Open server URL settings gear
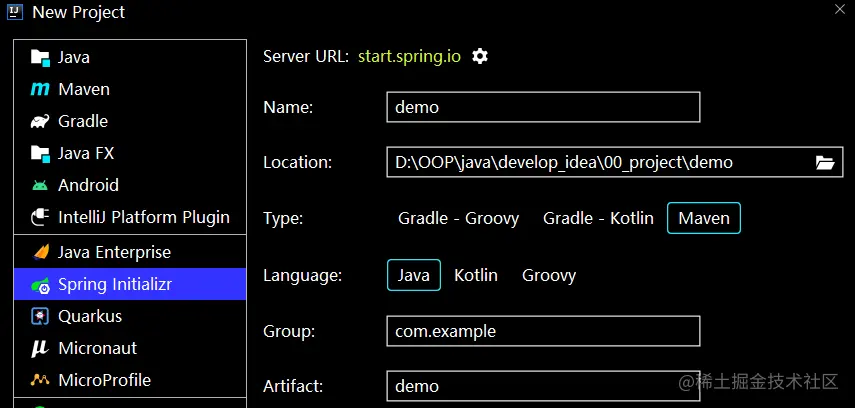855x408 pixels. [x=480, y=56]
